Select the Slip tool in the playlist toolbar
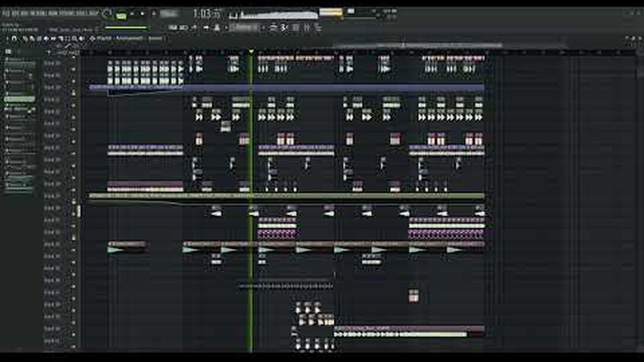644x362 pixels. pos(53,38)
